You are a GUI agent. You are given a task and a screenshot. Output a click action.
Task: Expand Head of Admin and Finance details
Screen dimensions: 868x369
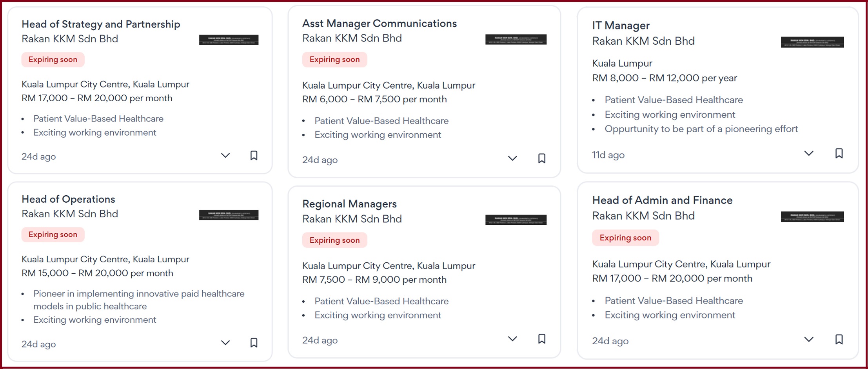(808, 339)
